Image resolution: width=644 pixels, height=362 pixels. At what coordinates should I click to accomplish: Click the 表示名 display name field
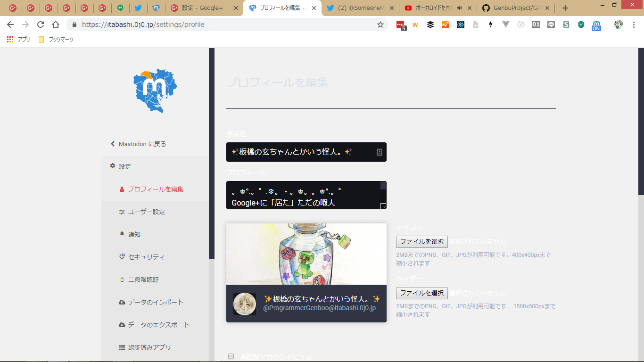click(x=302, y=152)
